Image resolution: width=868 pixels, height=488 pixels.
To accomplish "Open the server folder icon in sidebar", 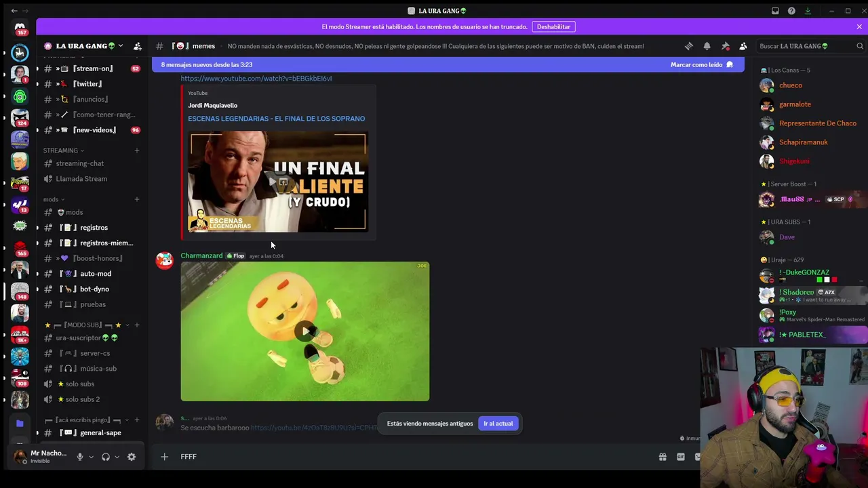I will [20, 424].
